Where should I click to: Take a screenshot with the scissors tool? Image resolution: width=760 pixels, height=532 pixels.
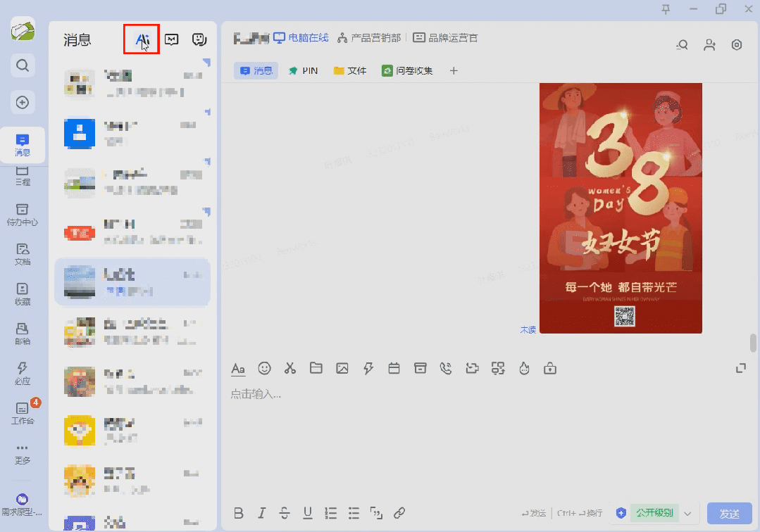pyautogui.click(x=289, y=368)
